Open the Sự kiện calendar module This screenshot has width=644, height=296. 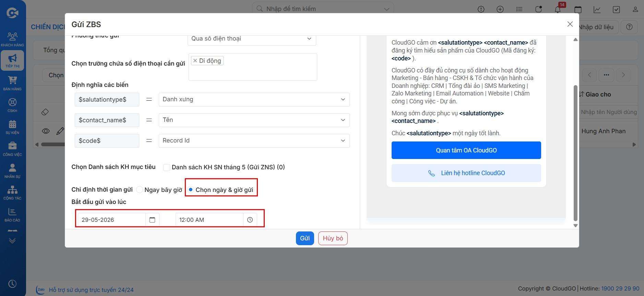point(12,127)
